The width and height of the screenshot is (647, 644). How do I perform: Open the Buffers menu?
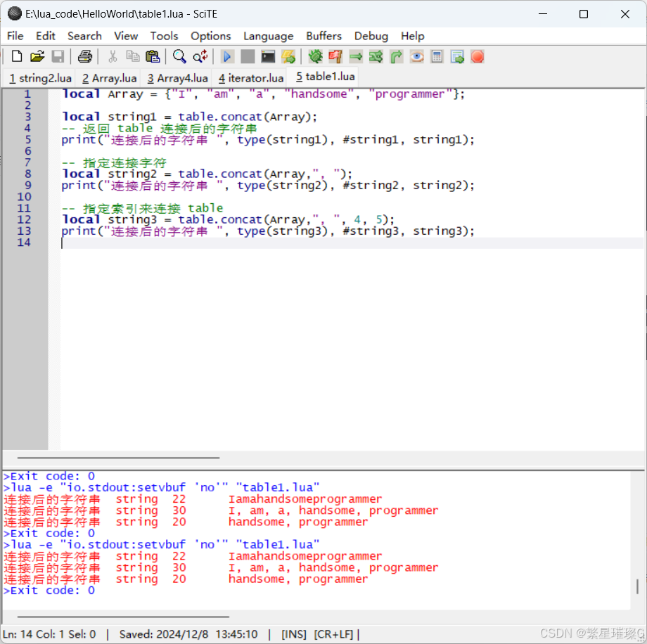pos(323,36)
